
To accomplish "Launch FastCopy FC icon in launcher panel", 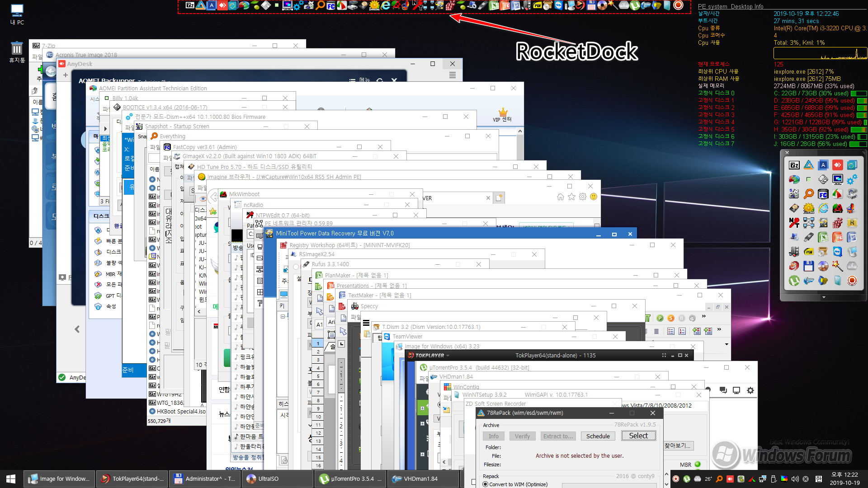I will (823, 194).
